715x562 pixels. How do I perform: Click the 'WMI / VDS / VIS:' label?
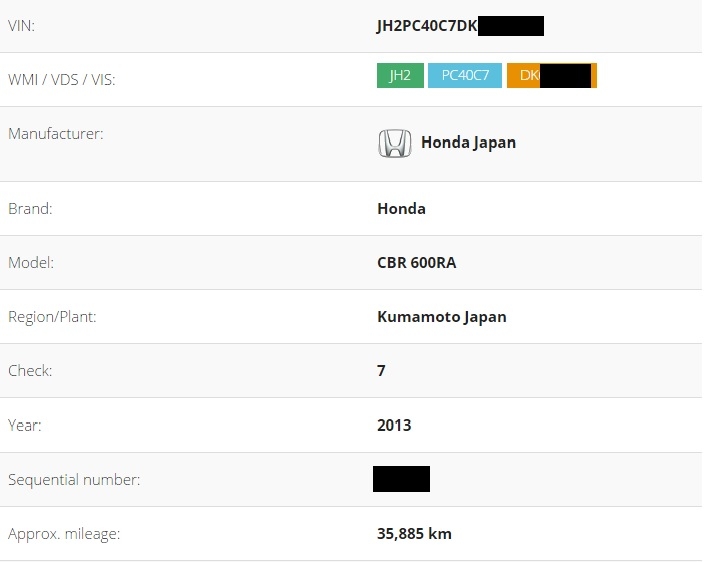coord(62,80)
